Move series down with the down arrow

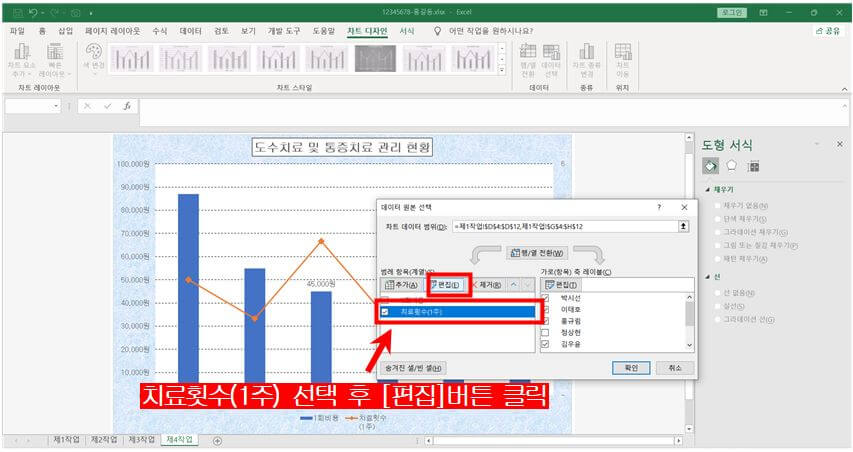click(x=528, y=284)
